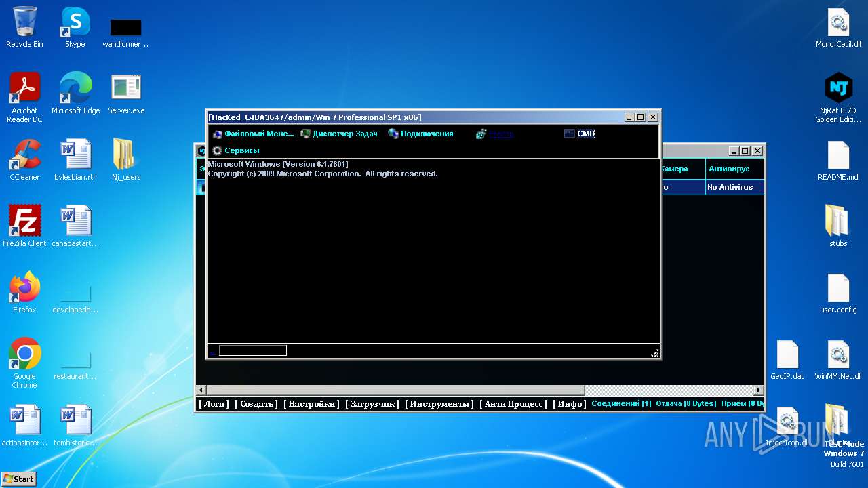Minimize the background NjRat main window
This screenshot has width=868, height=488.
point(733,151)
